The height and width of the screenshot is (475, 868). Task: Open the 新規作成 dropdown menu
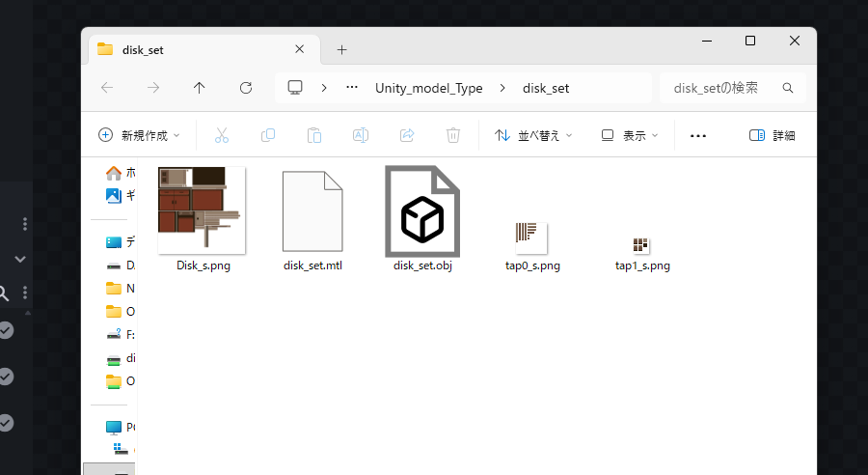coord(139,136)
